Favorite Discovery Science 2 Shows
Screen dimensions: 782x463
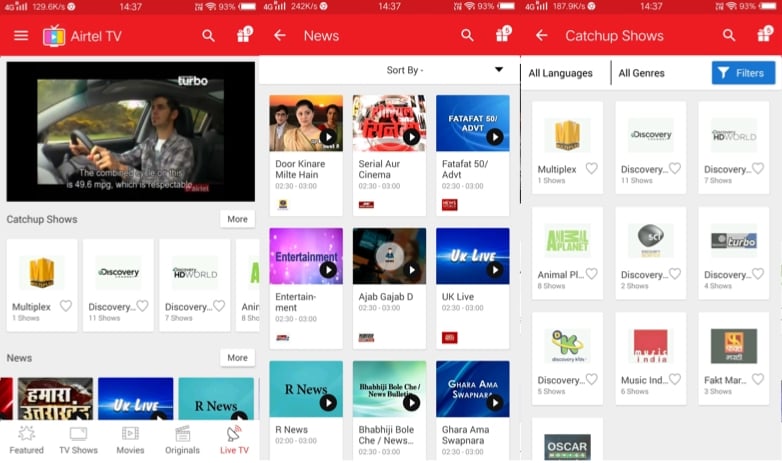pyautogui.click(x=675, y=273)
